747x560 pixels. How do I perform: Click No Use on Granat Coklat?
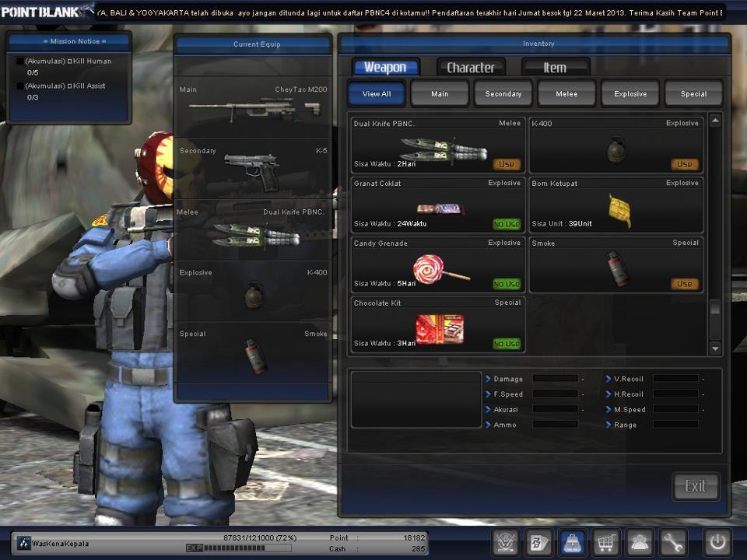tap(507, 224)
